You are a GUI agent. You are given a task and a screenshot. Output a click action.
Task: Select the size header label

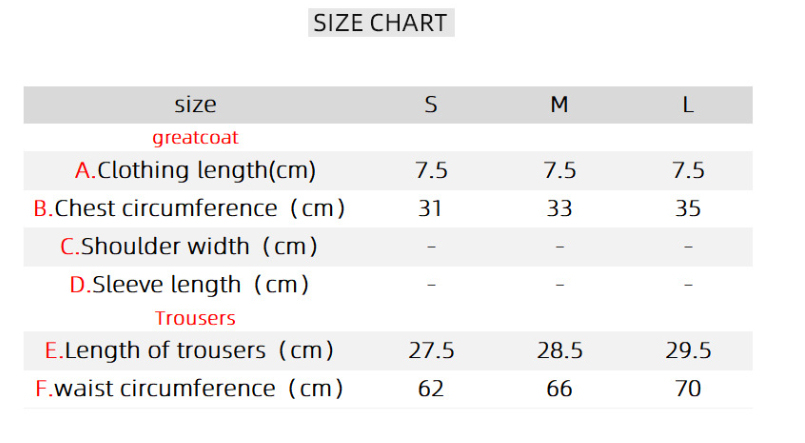click(x=195, y=104)
